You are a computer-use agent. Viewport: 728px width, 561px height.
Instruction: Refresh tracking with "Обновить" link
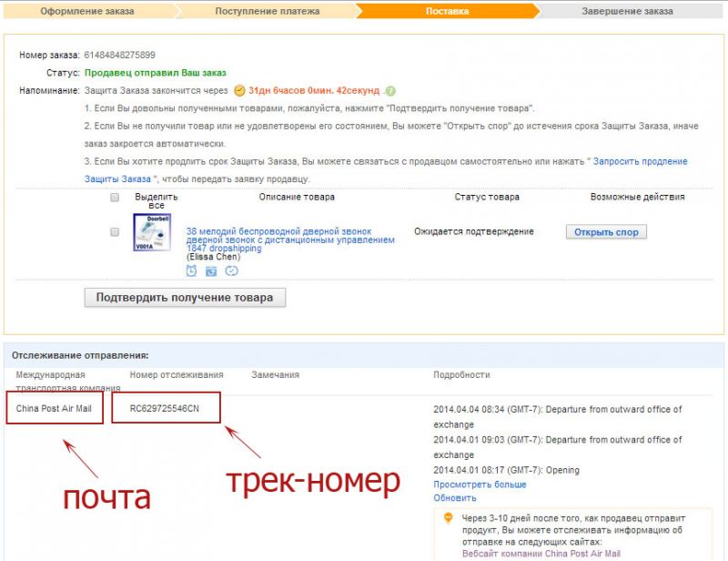click(x=454, y=498)
